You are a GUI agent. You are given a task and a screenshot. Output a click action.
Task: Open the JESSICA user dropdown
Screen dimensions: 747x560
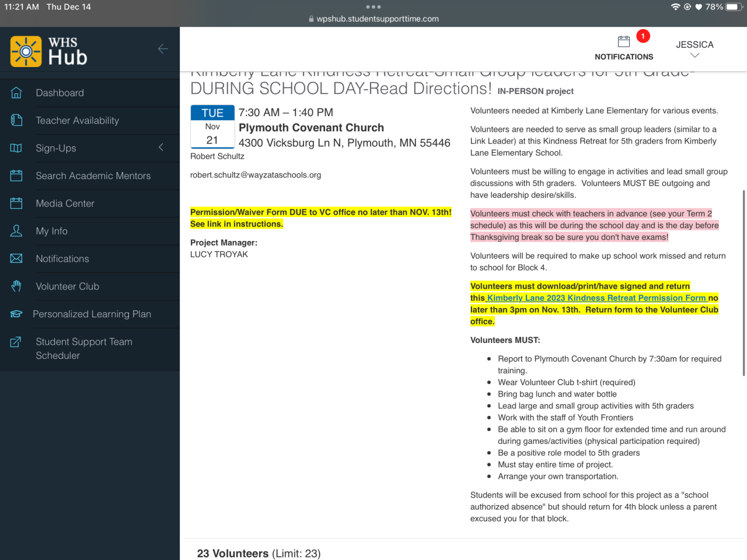coord(694,49)
